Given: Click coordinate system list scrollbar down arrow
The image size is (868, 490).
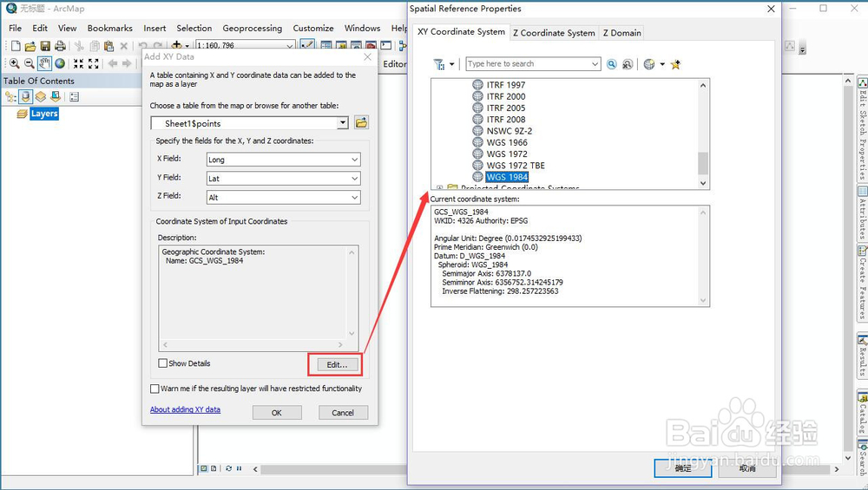Looking at the screenshot, I should click(x=703, y=183).
